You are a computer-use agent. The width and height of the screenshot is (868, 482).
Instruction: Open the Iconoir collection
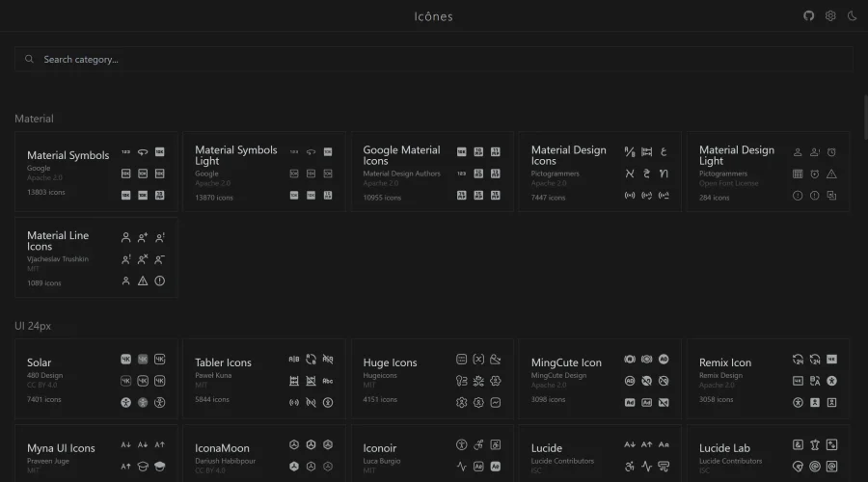point(432,453)
